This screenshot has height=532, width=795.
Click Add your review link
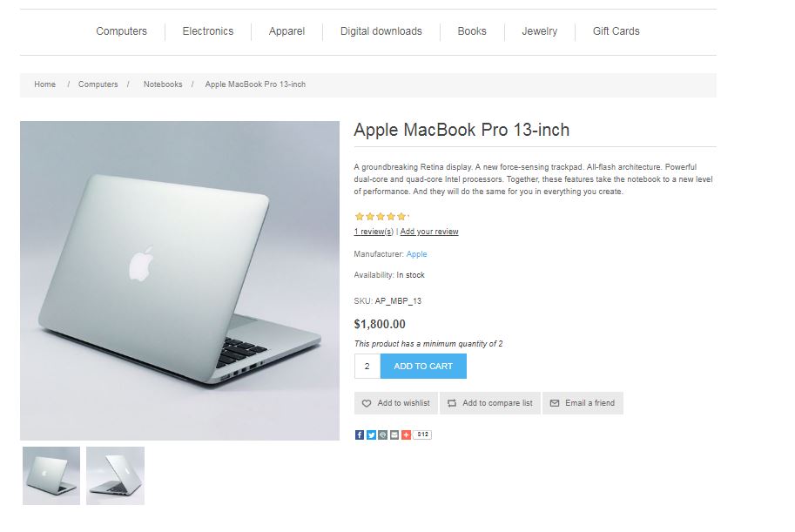(x=429, y=232)
